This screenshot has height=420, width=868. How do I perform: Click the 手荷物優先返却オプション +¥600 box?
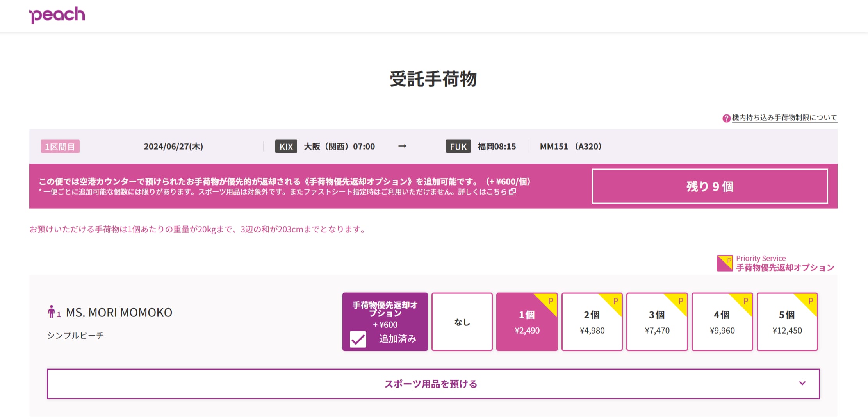[385, 322]
